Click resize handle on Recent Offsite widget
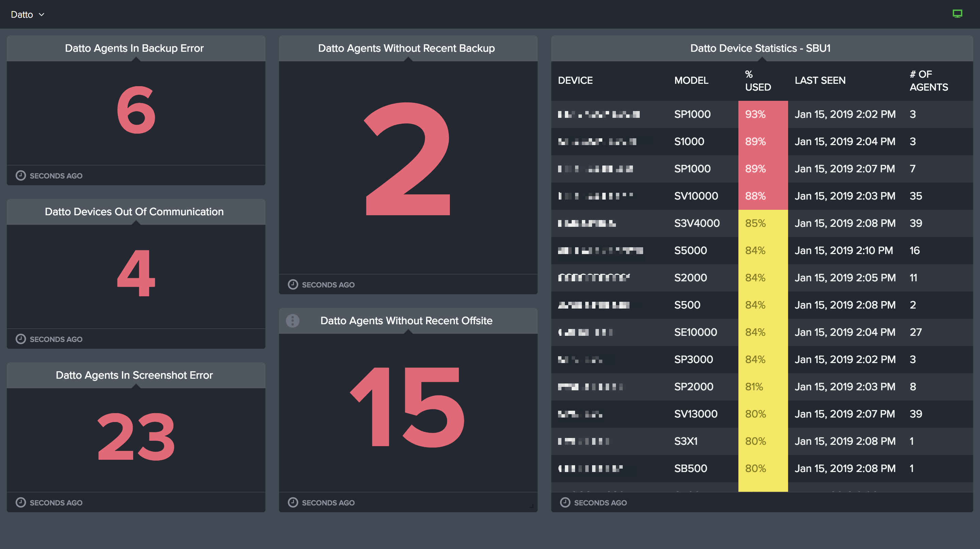The height and width of the screenshot is (549, 980). point(532,506)
